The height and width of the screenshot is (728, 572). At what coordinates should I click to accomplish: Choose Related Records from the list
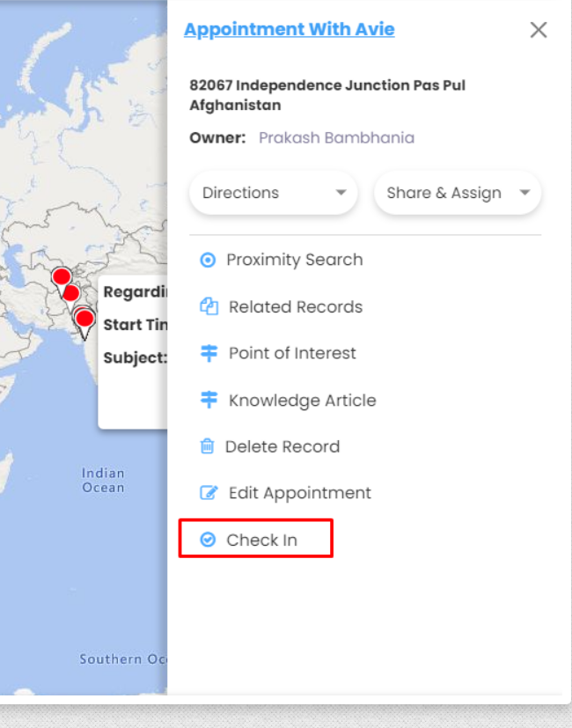click(295, 307)
